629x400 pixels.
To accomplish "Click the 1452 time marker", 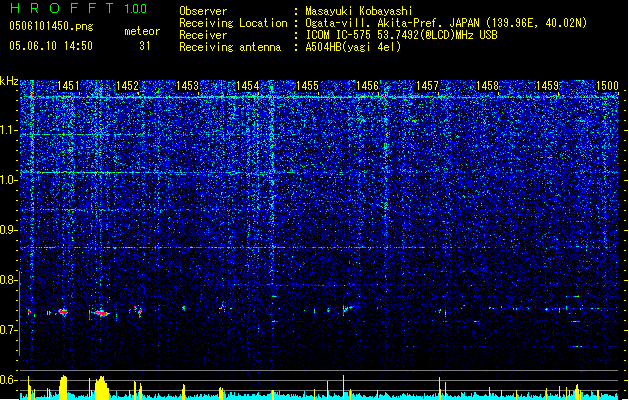I will [x=128, y=86].
